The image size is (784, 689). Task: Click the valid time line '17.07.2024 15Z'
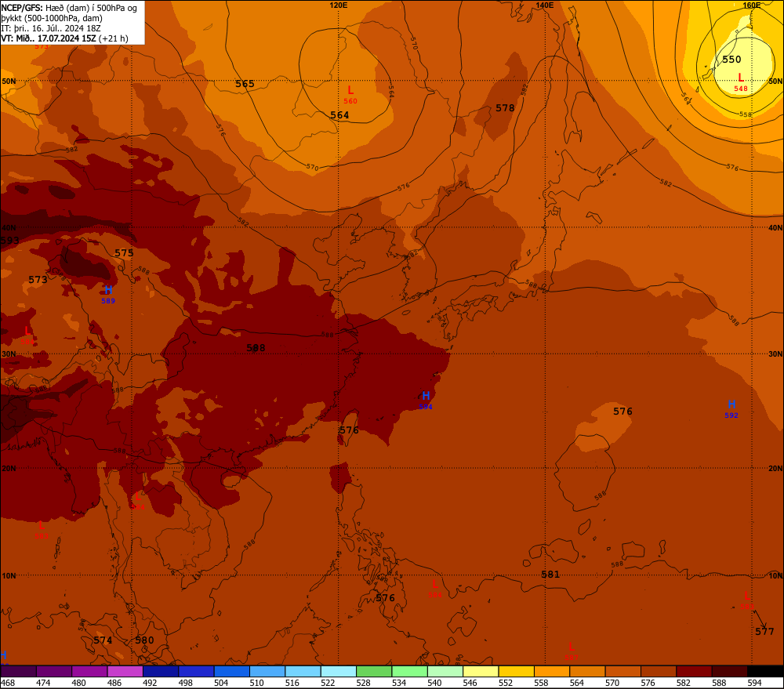click(64, 38)
